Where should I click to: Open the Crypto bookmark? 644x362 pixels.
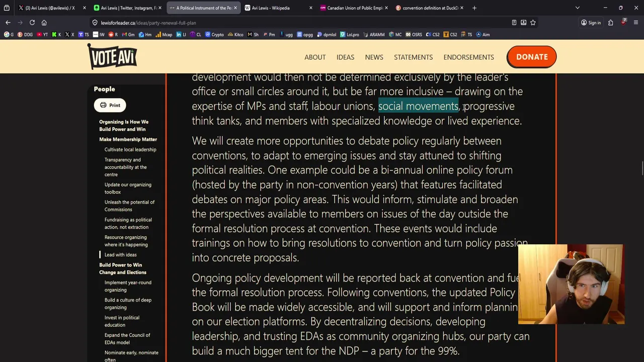coord(215,35)
